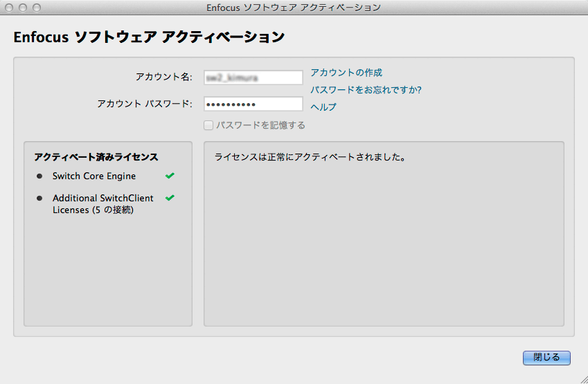Select Additional SwitchClient Licenses entry

[103, 204]
